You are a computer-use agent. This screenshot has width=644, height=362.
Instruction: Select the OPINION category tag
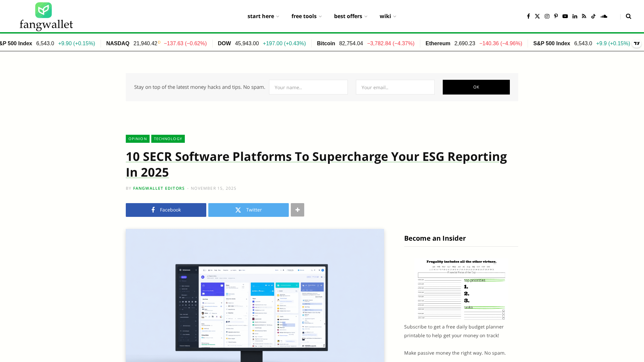point(138,139)
